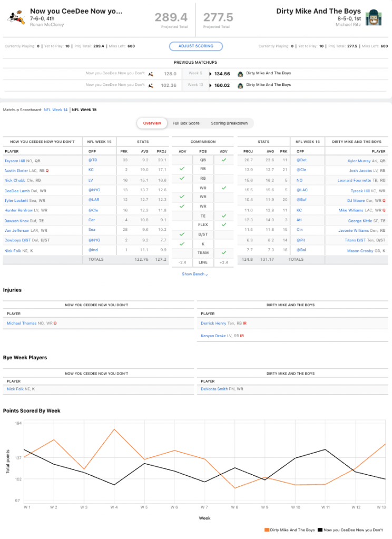Click the Mickey Mouse team logo
Viewport: 392px width, 539px height.
click(x=15, y=16)
